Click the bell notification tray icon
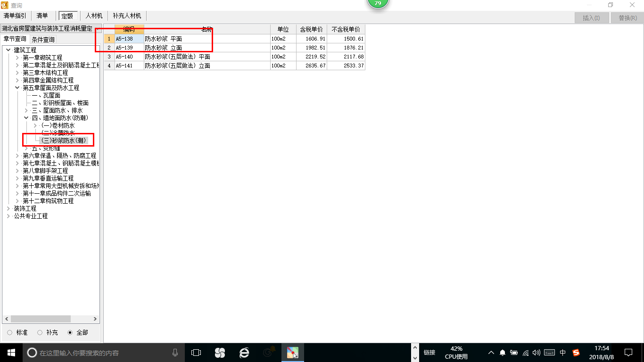 tap(503, 352)
